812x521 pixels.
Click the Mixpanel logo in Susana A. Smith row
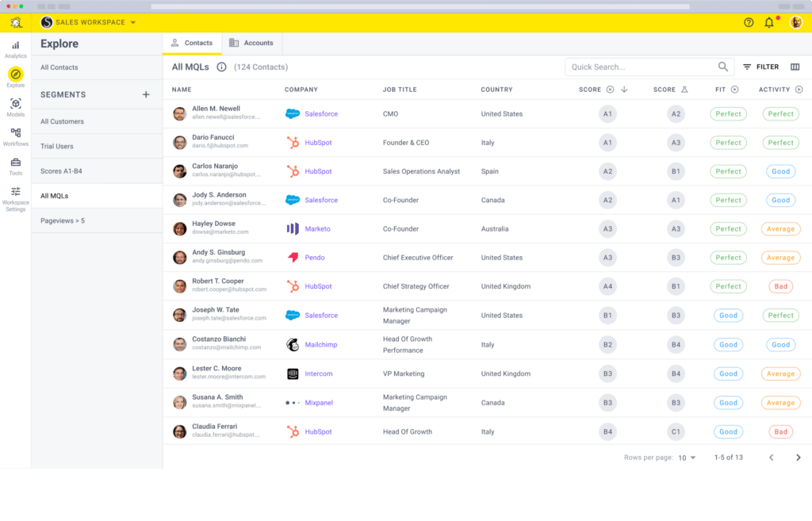293,403
